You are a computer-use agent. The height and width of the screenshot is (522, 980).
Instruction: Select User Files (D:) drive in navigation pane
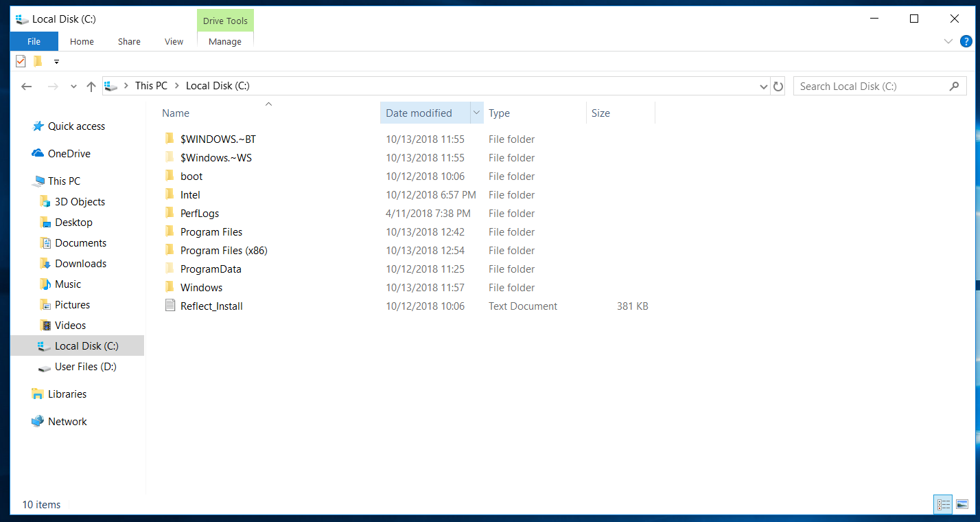[x=85, y=367]
